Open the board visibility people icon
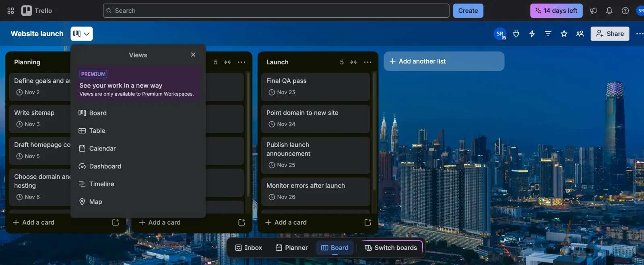 (580, 34)
